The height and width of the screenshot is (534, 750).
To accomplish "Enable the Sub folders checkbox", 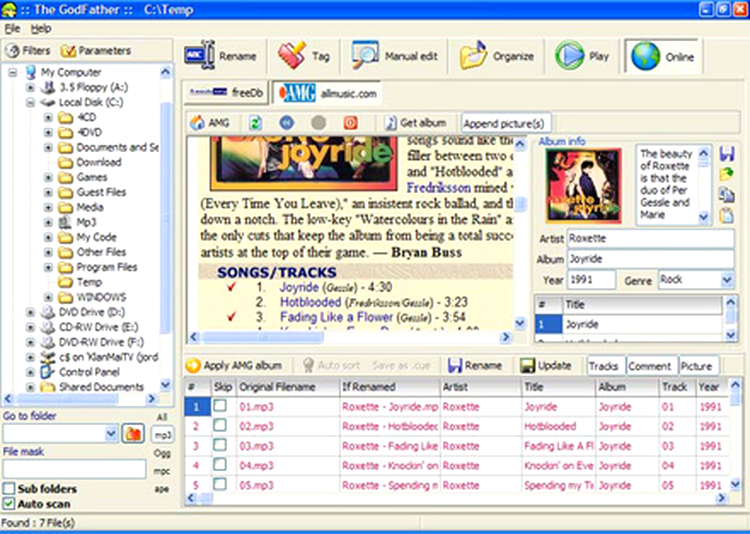I will [9, 489].
